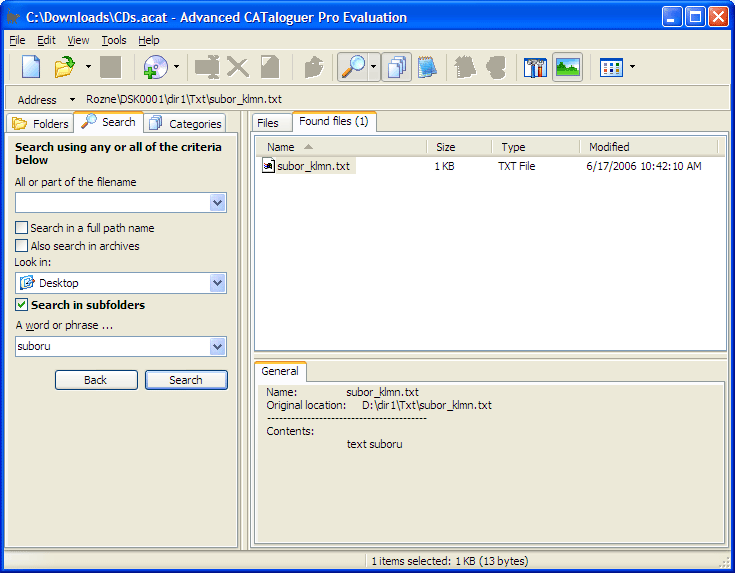Click the grayed properties page icon

(x=270, y=67)
